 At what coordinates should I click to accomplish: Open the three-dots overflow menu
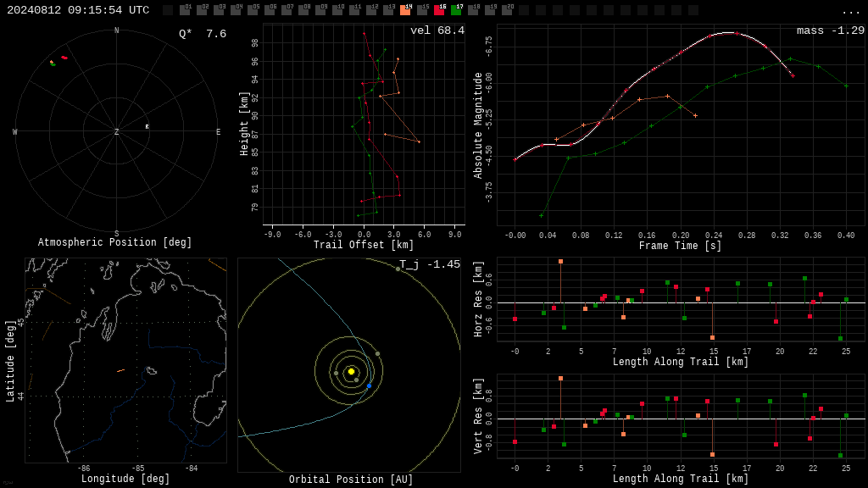[x=850, y=12]
